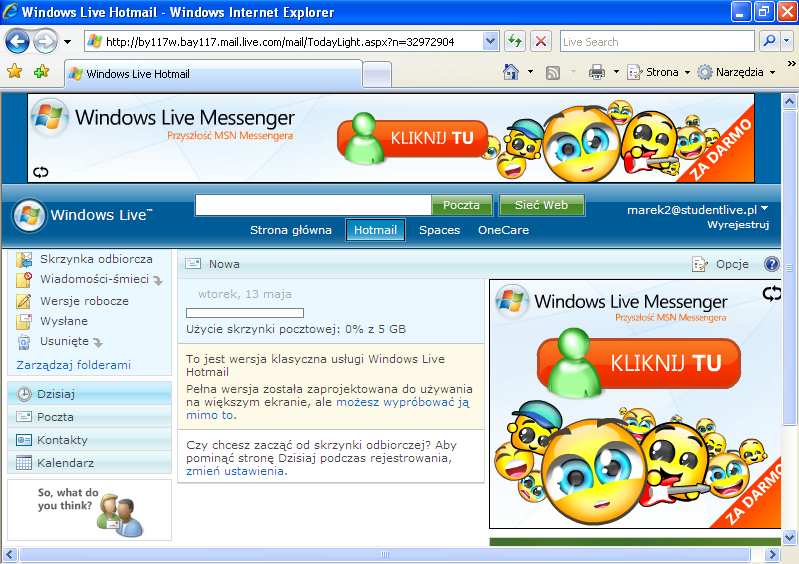Viewport: 799px width, 564px height.
Task: Open the Wiadomości-śmieci folder
Action: coord(94,279)
